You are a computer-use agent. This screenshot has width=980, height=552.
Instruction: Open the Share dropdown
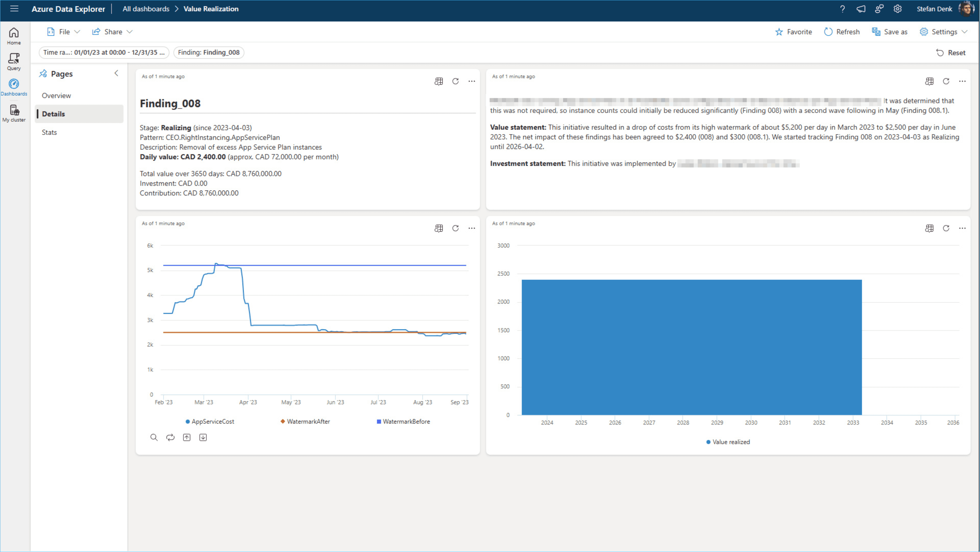(112, 32)
